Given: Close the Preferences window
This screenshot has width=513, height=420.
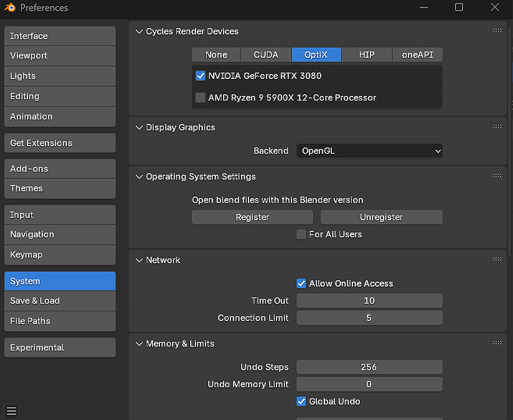Looking at the screenshot, I should click(494, 7).
